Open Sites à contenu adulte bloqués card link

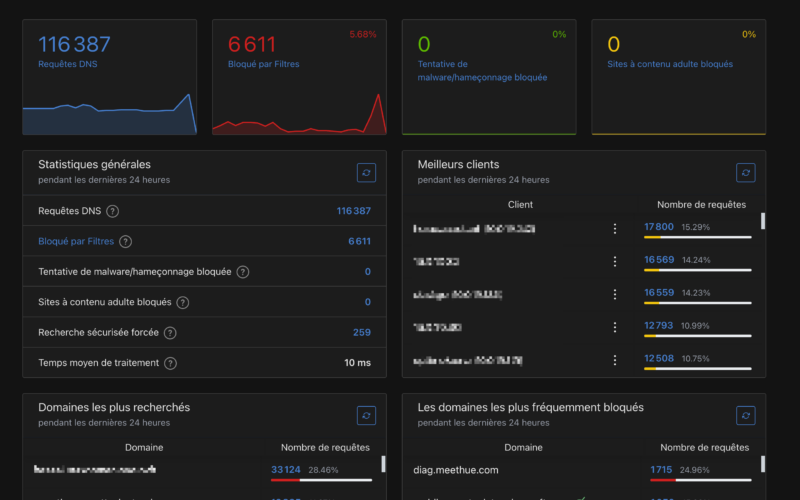(x=669, y=64)
